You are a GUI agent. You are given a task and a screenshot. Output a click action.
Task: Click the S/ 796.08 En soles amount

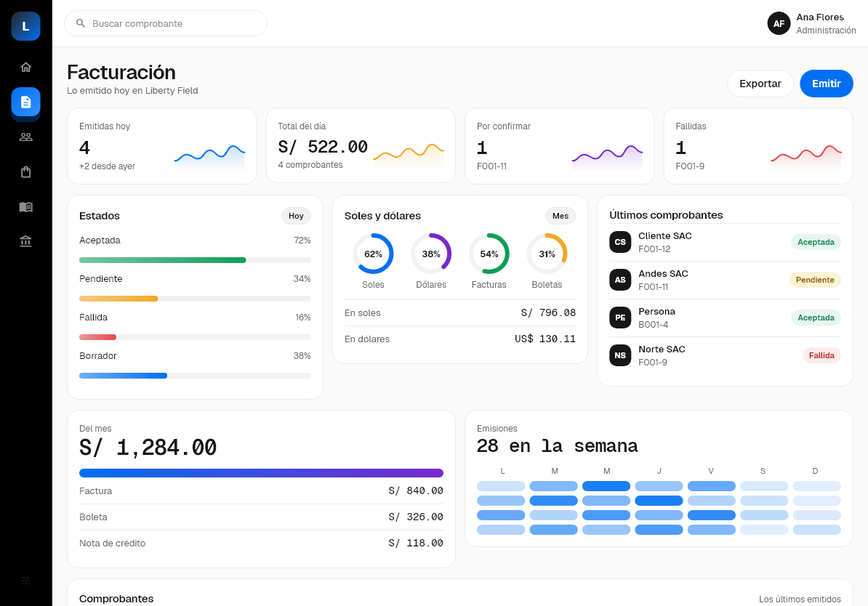548,312
